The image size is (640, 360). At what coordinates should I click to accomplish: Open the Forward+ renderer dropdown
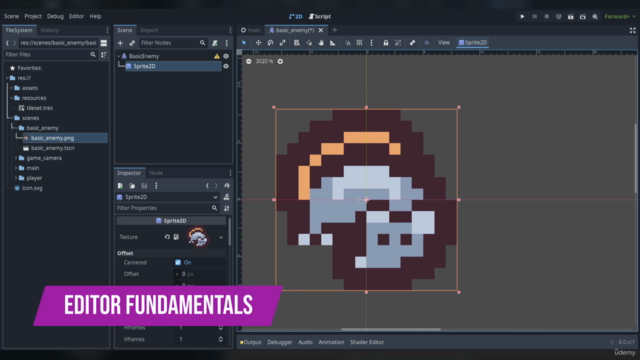click(x=620, y=16)
